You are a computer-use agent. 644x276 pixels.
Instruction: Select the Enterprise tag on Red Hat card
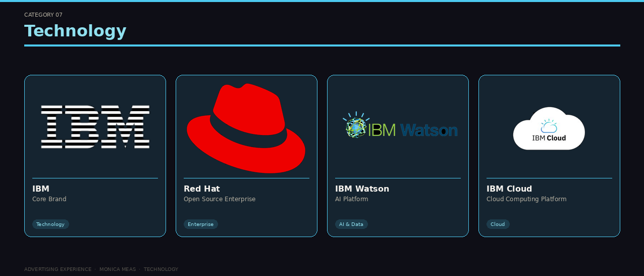pyautogui.click(x=200, y=224)
